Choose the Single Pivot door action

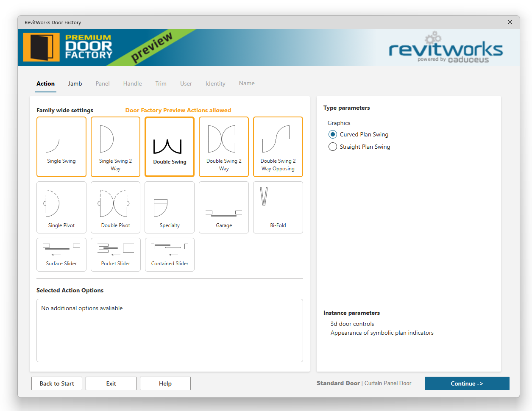pos(61,207)
